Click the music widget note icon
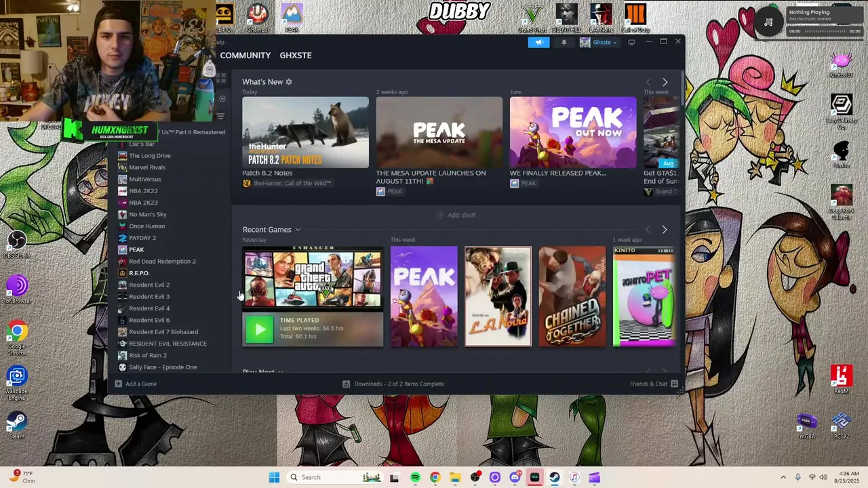The width and height of the screenshot is (868, 488). point(768,22)
